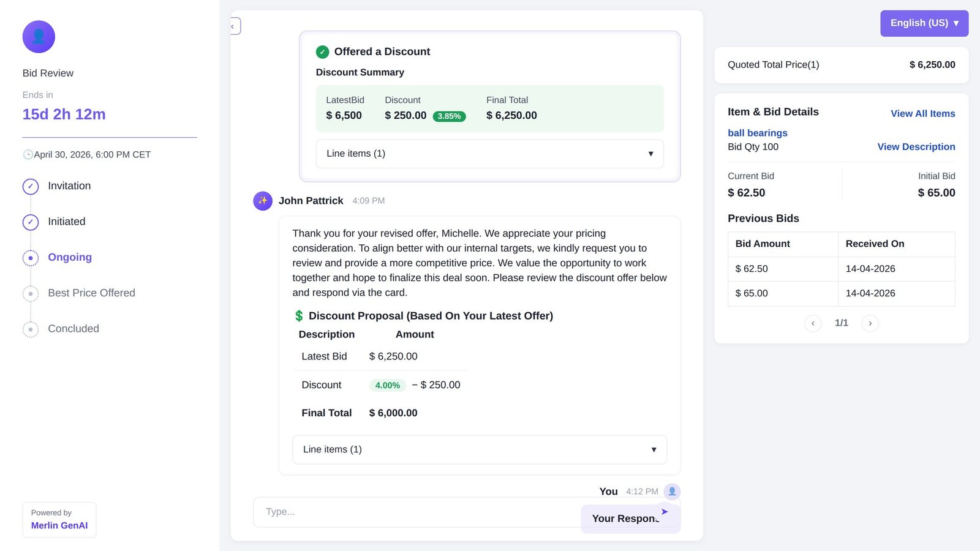Open the English (US) language dropdown
The width and height of the screenshot is (980, 551).
924,23
